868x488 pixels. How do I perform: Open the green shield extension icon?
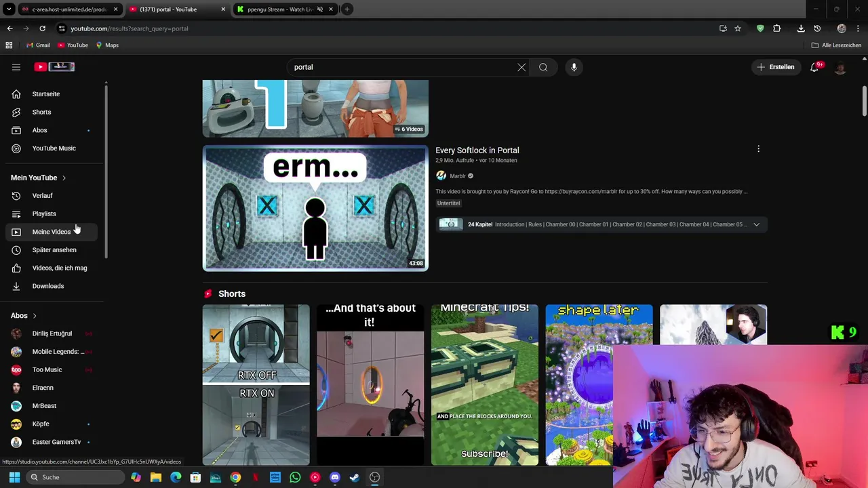(760, 28)
